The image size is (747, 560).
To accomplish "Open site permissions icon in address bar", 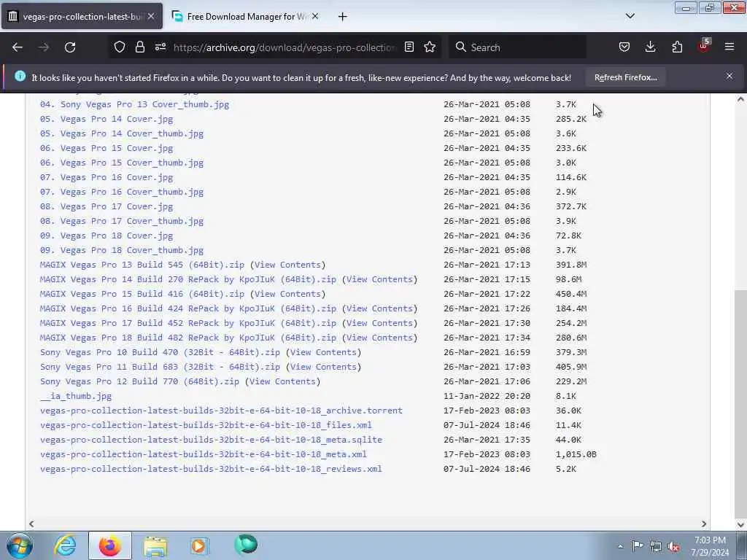I will point(160,47).
